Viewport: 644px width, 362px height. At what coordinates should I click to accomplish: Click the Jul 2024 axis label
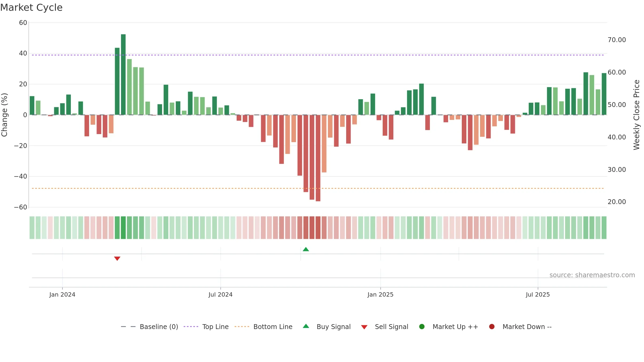point(221,295)
